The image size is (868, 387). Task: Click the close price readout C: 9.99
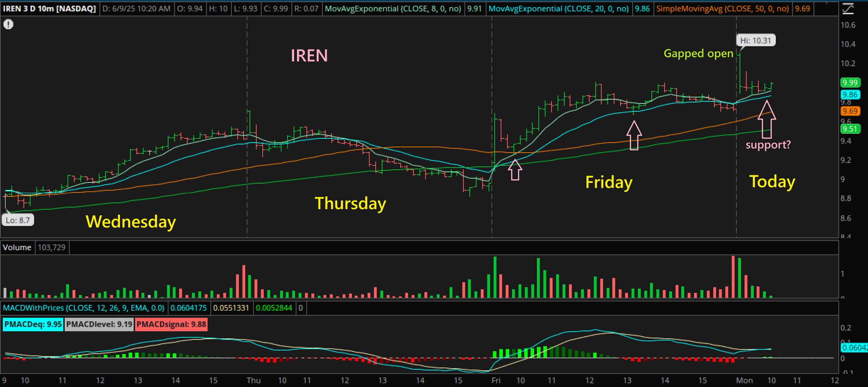pos(276,9)
